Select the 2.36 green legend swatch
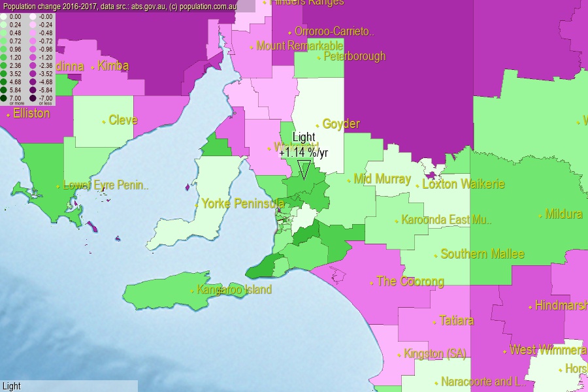Viewport: 588px width, 392px height. [x=4, y=65]
